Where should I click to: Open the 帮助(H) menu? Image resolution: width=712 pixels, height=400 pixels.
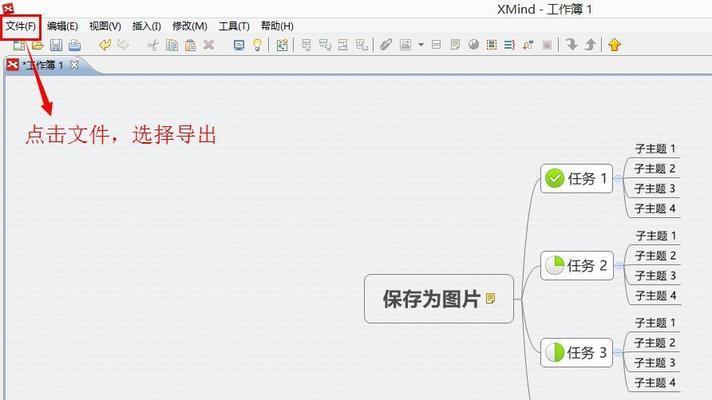pyautogui.click(x=277, y=26)
